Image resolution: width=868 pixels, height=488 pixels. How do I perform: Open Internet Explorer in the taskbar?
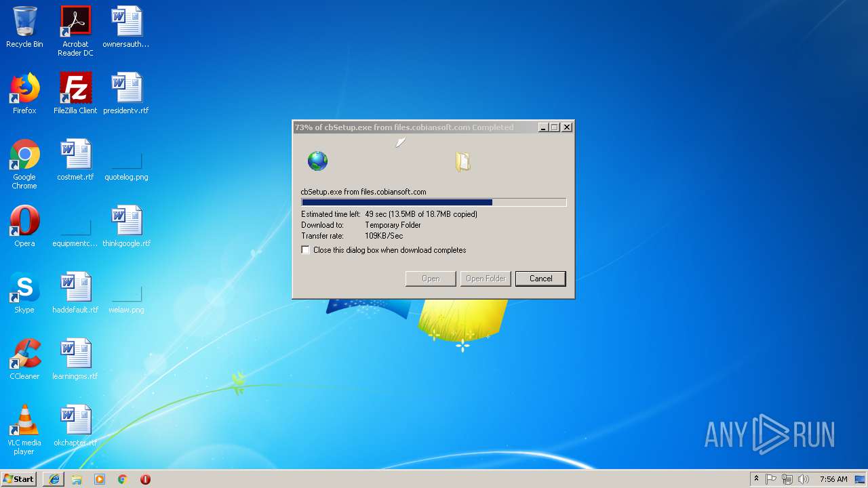point(54,479)
